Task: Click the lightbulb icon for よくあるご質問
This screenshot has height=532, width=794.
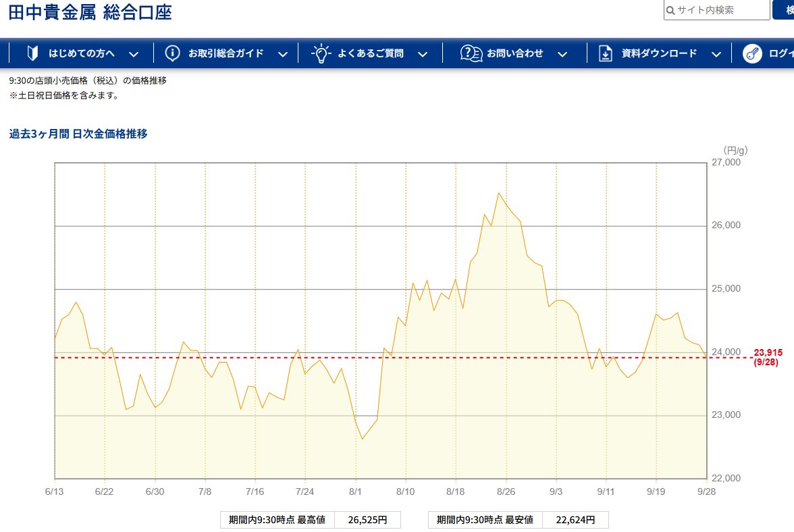Action: 321,53
